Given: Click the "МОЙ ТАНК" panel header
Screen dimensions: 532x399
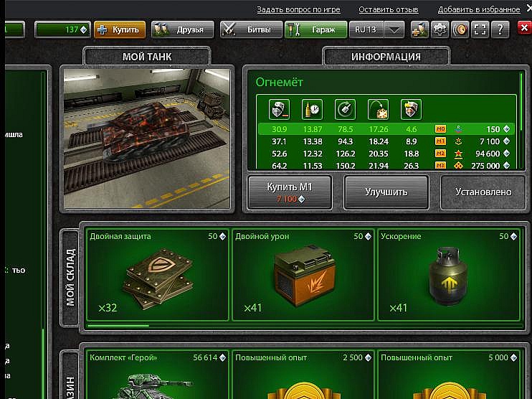Looking at the screenshot, I should (x=147, y=57).
